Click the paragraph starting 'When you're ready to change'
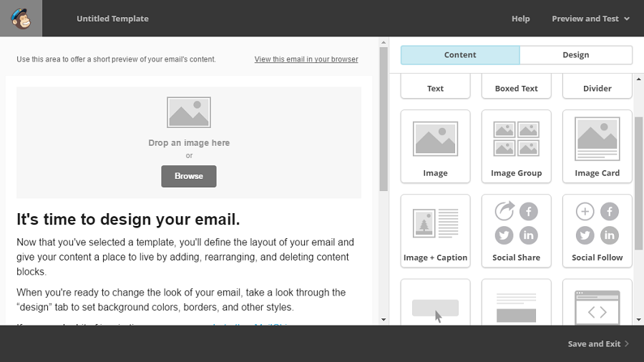The width and height of the screenshot is (644, 362). point(181,300)
